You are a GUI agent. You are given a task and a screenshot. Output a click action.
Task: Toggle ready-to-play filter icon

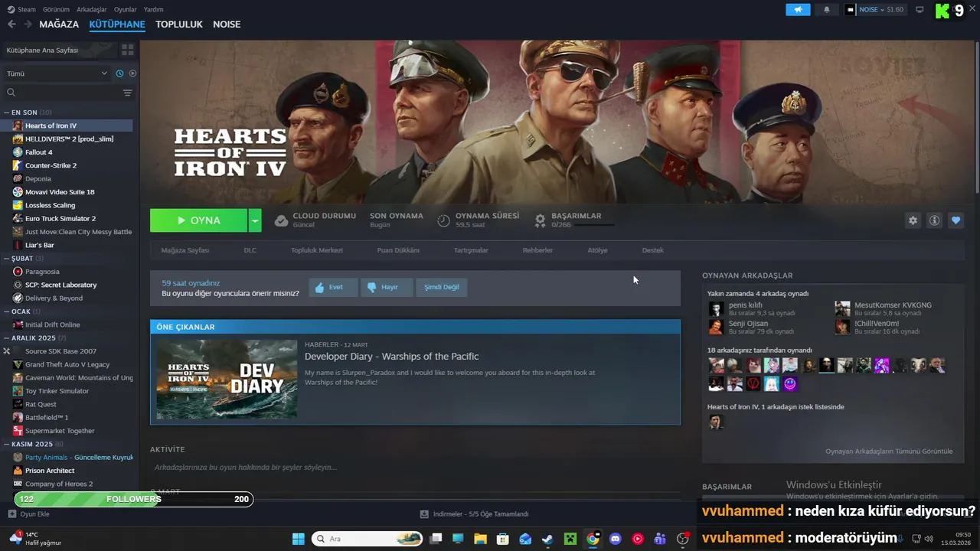[x=132, y=73]
